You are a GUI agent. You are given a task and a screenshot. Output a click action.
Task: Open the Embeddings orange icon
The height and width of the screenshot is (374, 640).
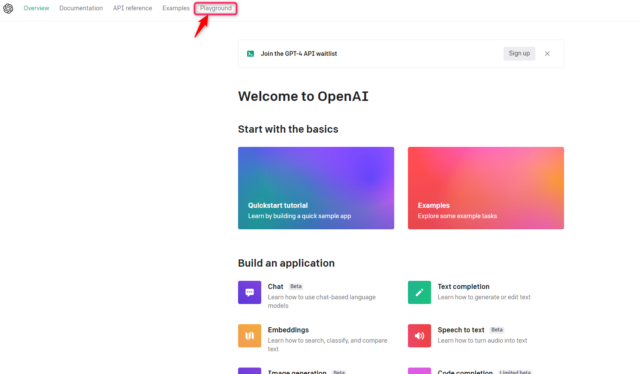click(249, 336)
